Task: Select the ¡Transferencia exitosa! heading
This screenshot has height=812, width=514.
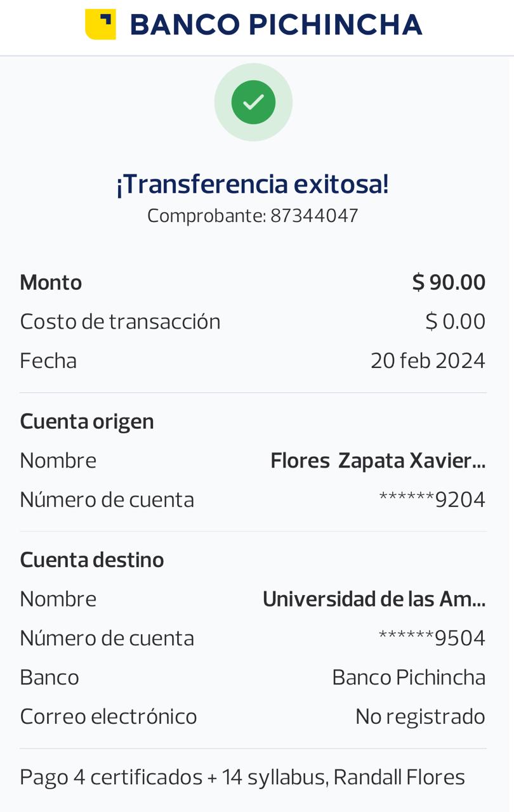Action: [x=253, y=184]
